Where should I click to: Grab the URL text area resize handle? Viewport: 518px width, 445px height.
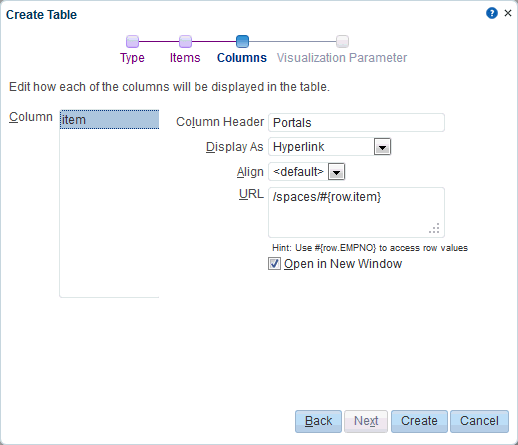tap(435, 229)
